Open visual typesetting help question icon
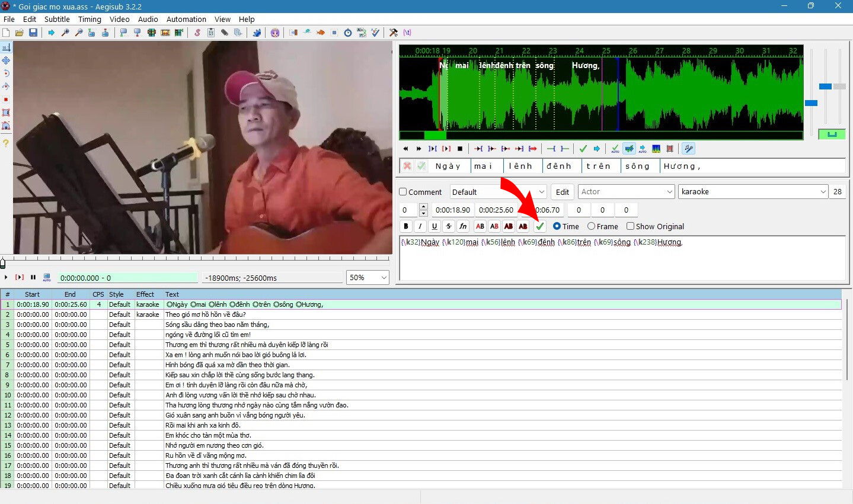The width and height of the screenshot is (853, 504). pos(6,143)
